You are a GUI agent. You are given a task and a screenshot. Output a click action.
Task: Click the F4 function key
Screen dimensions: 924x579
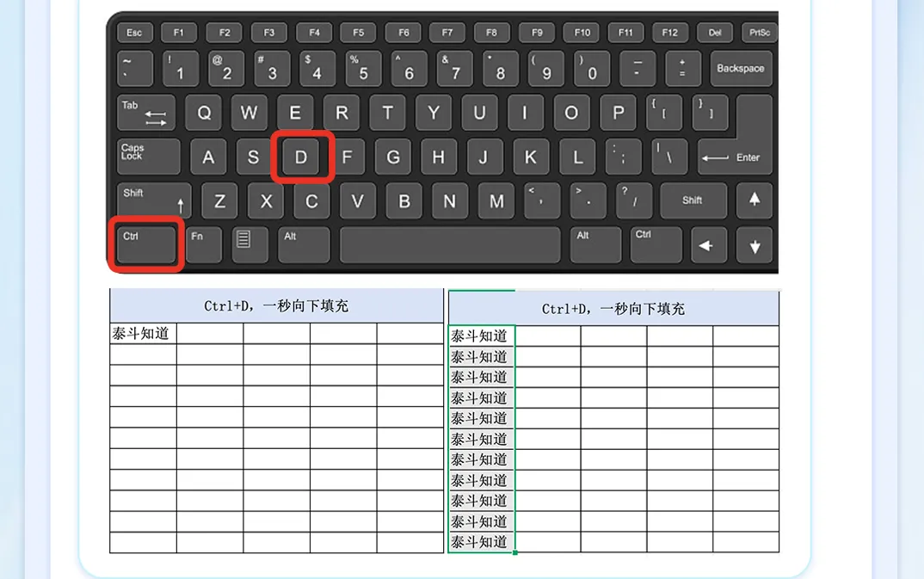[314, 33]
